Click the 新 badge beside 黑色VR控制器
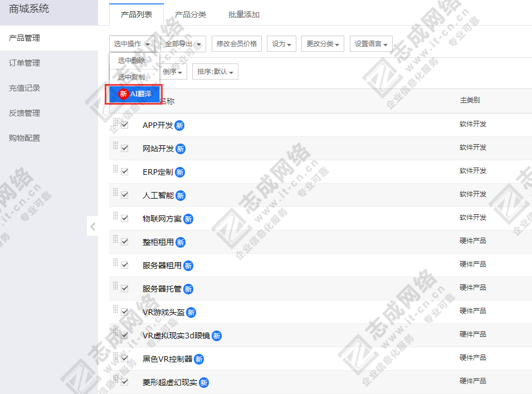The image size is (532, 394). (x=199, y=359)
